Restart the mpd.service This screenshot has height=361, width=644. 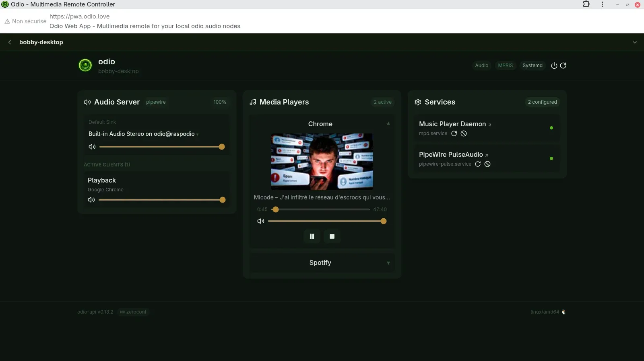pyautogui.click(x=454, y=133)
